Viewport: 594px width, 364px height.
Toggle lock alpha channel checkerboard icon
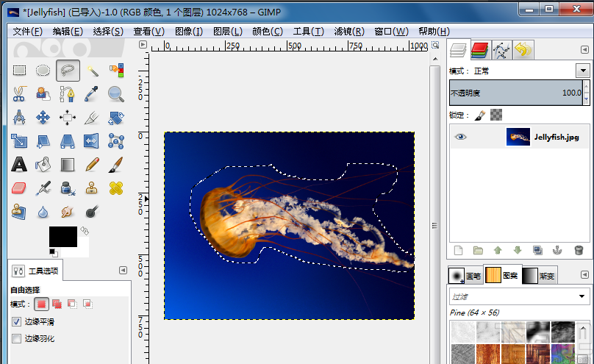point(496,115)
